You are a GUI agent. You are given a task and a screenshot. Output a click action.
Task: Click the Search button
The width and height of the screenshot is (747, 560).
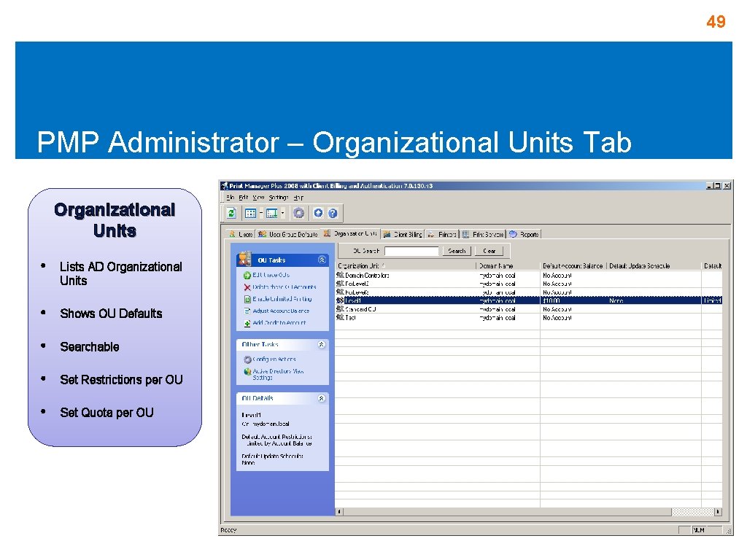tap(457, 251)
